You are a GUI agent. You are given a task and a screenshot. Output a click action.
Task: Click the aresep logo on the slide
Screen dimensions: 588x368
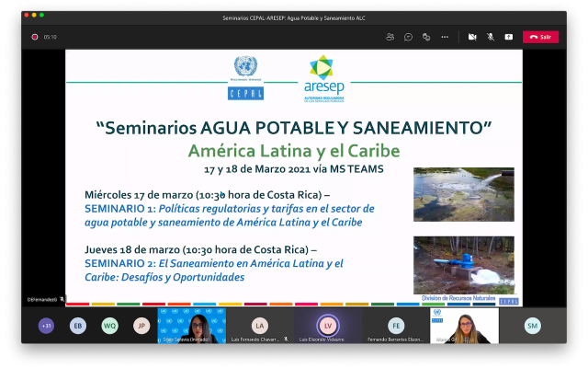pyautogui.click(x=324, y=78)
